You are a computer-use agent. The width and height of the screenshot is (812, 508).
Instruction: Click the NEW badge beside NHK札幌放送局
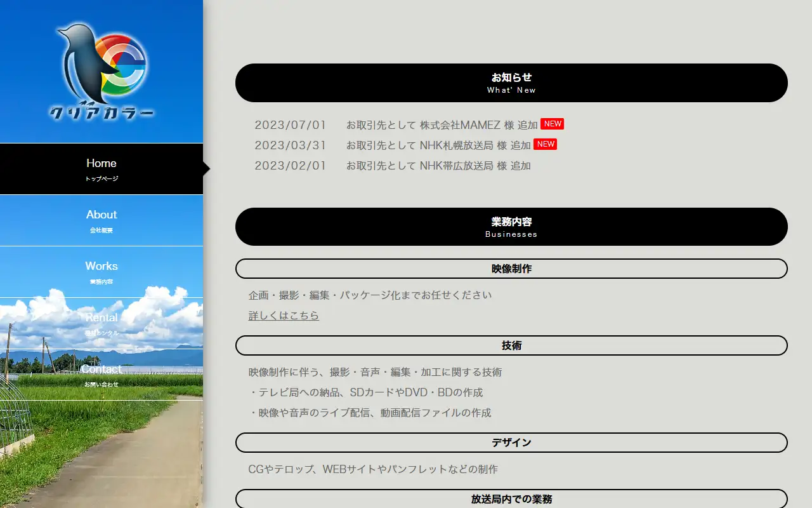[x=546, y=144]
